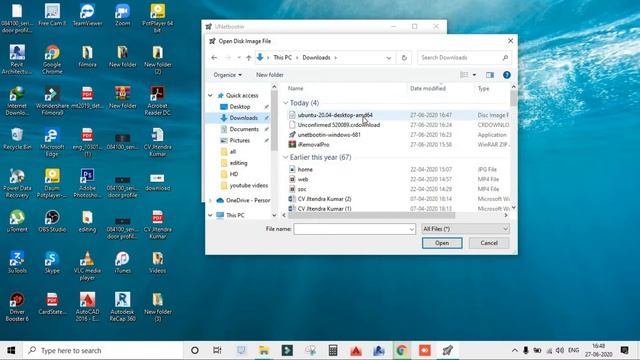Click the New folder button
Screen dimensions: 640x360
[270, 75]
